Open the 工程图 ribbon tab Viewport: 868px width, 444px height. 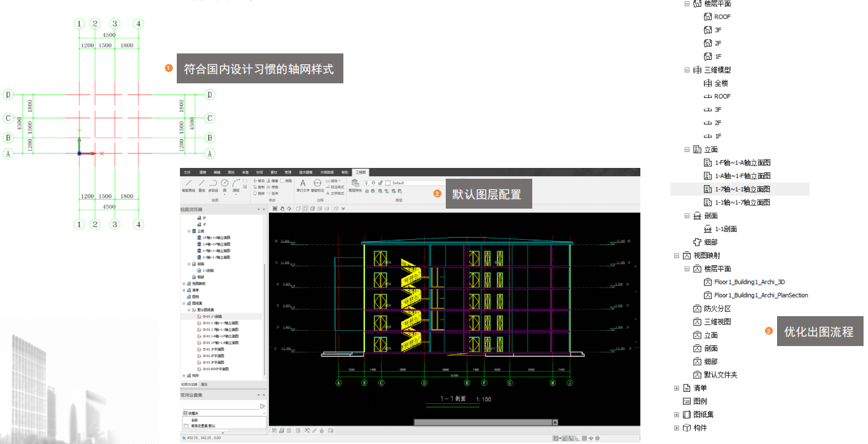[361, 172]
